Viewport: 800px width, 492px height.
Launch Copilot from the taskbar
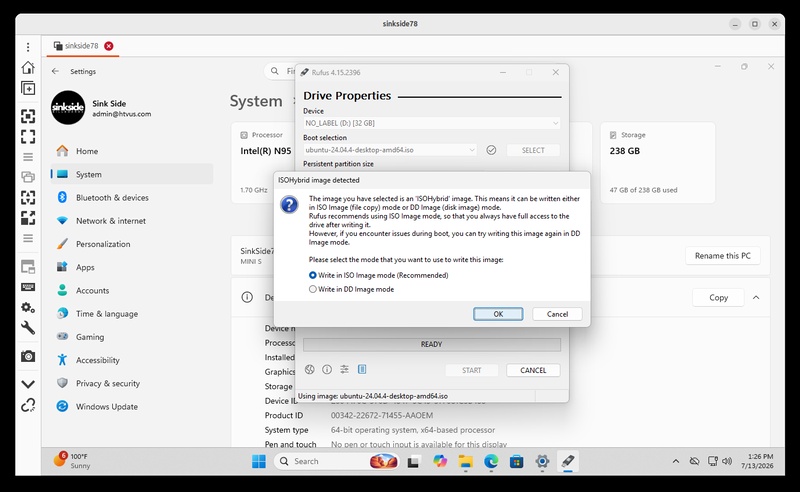pyautogui.click(x=440, y=461)
